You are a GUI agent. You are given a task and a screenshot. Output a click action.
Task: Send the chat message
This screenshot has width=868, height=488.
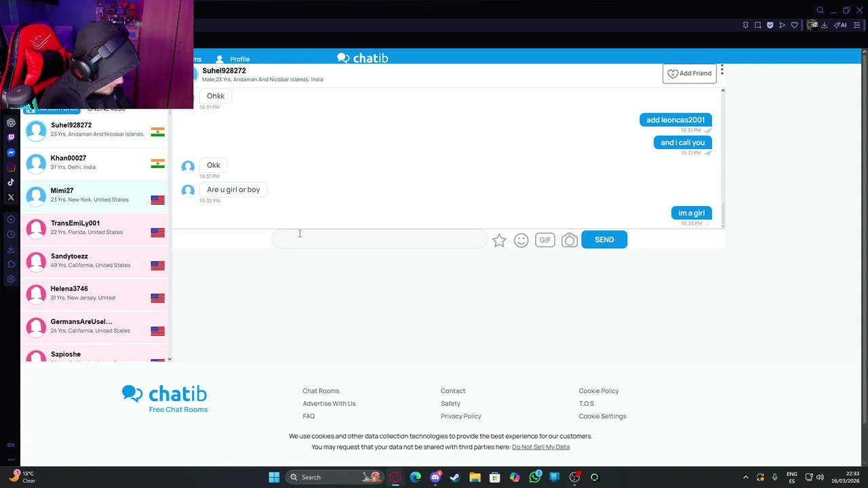point(604,239)
